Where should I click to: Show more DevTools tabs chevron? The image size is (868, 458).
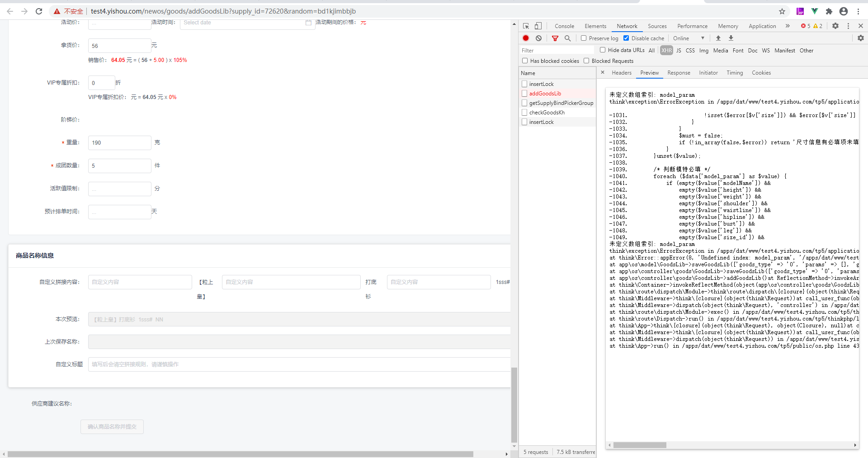(788, 26)
